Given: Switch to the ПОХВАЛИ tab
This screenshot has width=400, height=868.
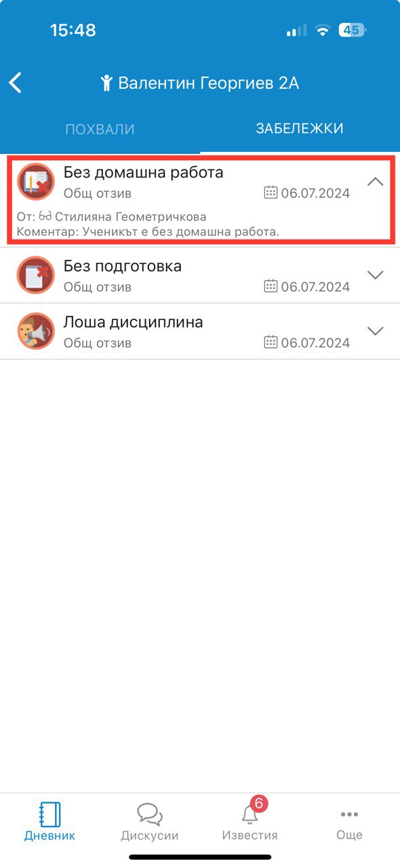Looking at the screenshot, I should 100,129.
